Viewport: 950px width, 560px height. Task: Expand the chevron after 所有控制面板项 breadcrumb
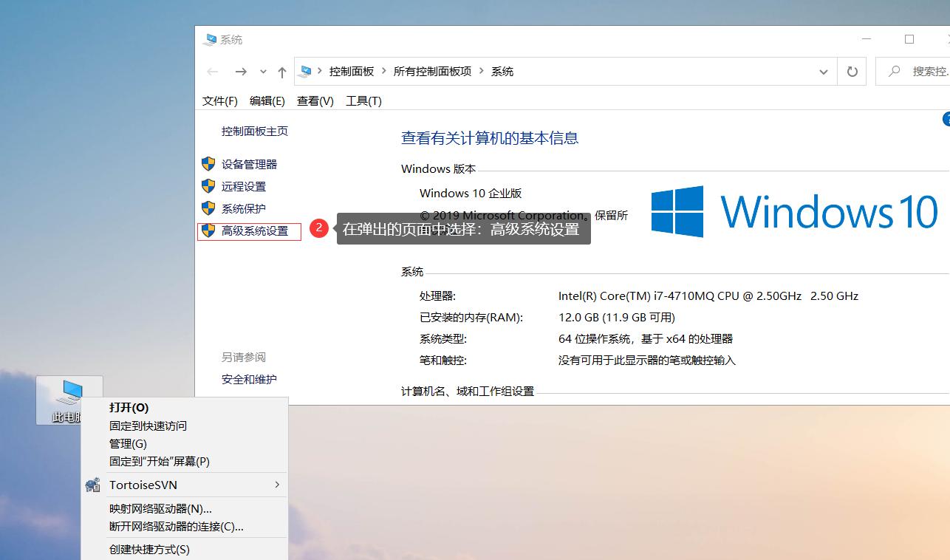pyautogui.click(x=481, y=71)
